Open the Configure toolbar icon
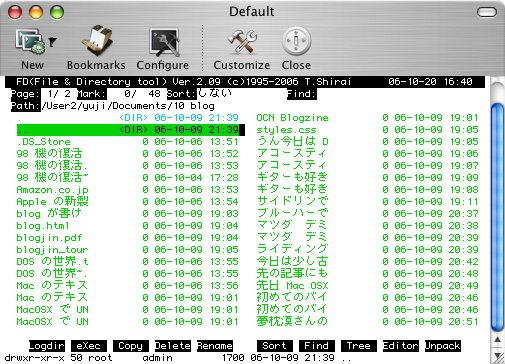The height and width of the screenshot is (364, 505). [x=164, y=42]
